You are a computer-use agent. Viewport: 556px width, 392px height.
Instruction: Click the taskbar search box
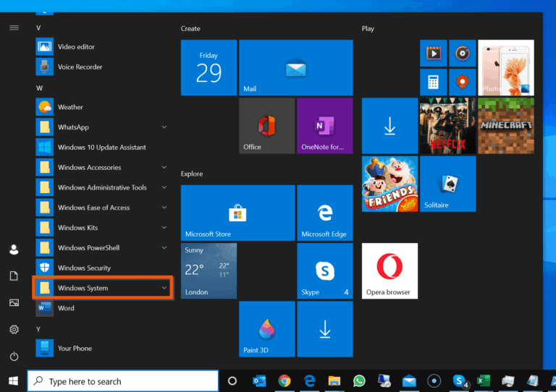click(123, 381)
